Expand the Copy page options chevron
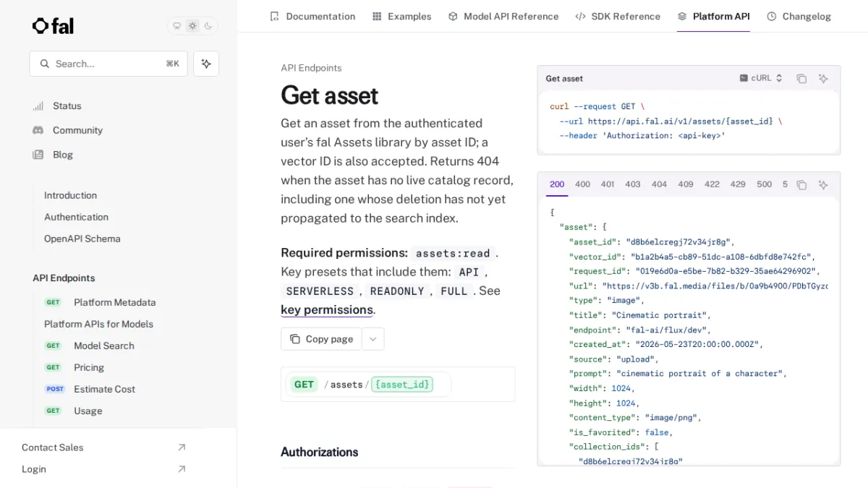Image resolution: width=868 pixels, height=488 pixels. (x=373, y=339)
